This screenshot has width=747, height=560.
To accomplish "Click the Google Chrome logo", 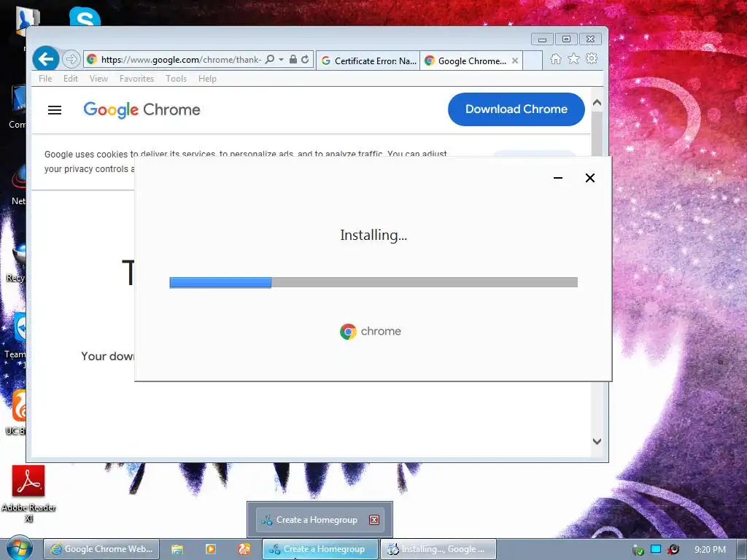I will click(142, 109).
